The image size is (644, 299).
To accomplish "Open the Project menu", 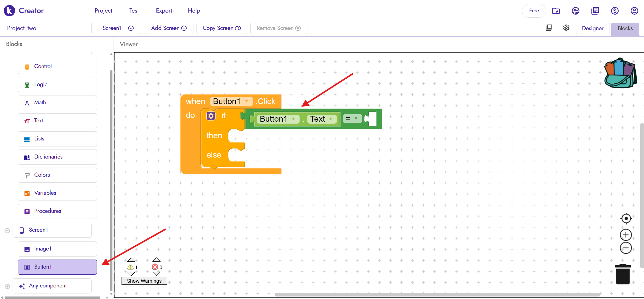I will [103, 11].
